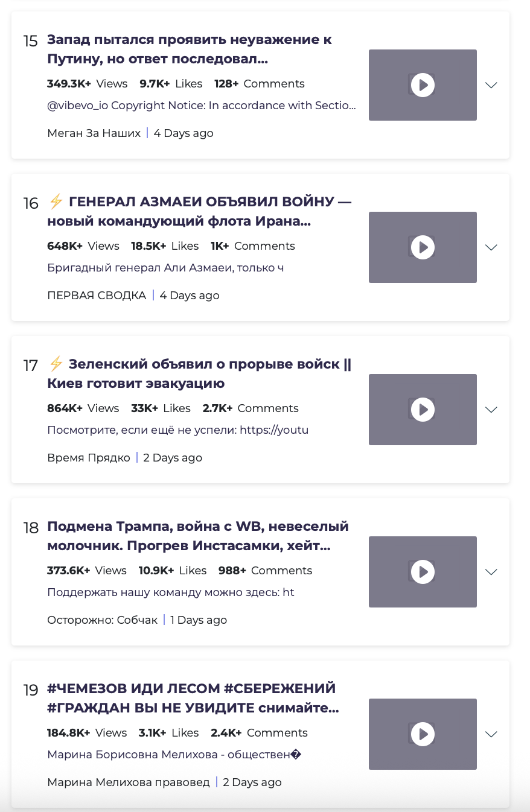Play video ranked 19 by Марина Мелихова

point(423,734)
